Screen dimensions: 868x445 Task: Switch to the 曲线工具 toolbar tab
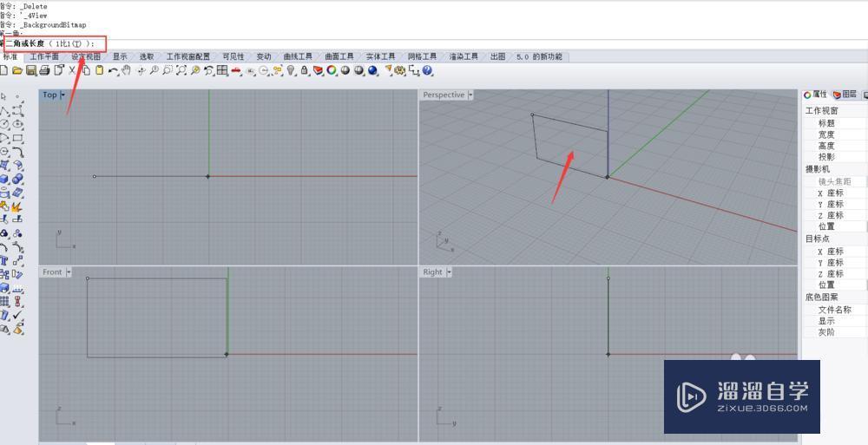click(x=298, y=56)
